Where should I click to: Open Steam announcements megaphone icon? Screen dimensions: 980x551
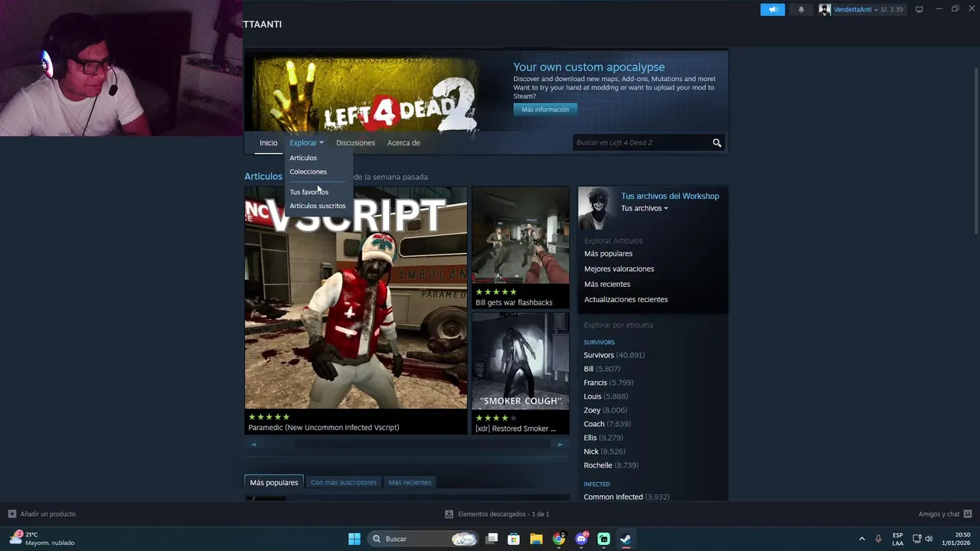pyautogui.click(x=773, y=9)
